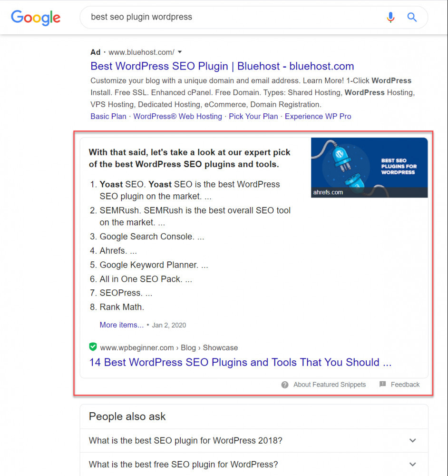Click the Feedback flag icon
This screenshot has height=476, width=448.
(x=383, y=384)
